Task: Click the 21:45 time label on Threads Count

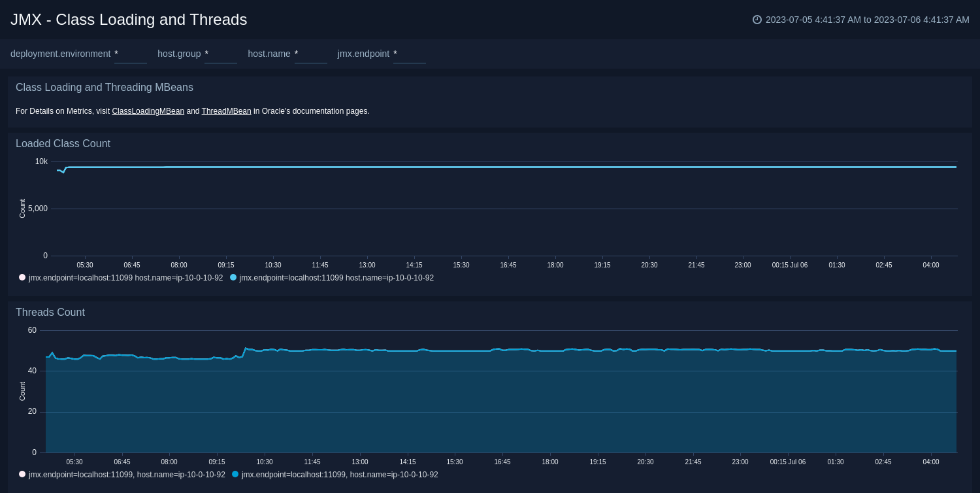Action: coord(693,462)
